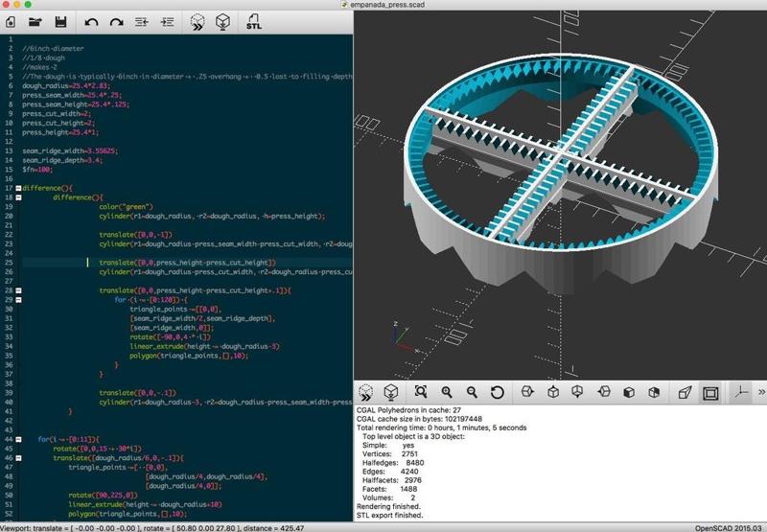767x532 pixels.
Task: Save the file with the floppy disk icon
Action: tap(60, 22)
